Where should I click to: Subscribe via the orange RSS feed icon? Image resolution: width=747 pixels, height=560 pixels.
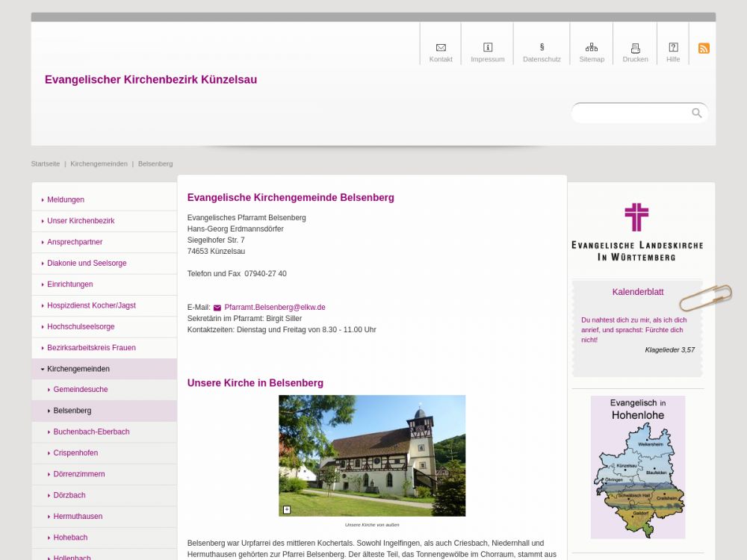[704, 49]
